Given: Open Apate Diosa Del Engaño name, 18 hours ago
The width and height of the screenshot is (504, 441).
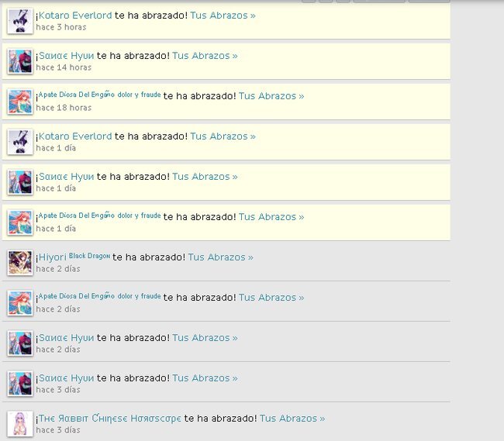Looking at the screenshot, I should [100, 95].
